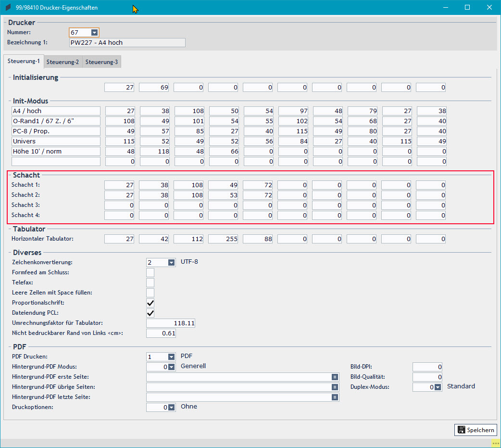Select the Horizontaler Tabulator field containing 255
The width and height of the screenshot is (501, 448).
[223, 239]
